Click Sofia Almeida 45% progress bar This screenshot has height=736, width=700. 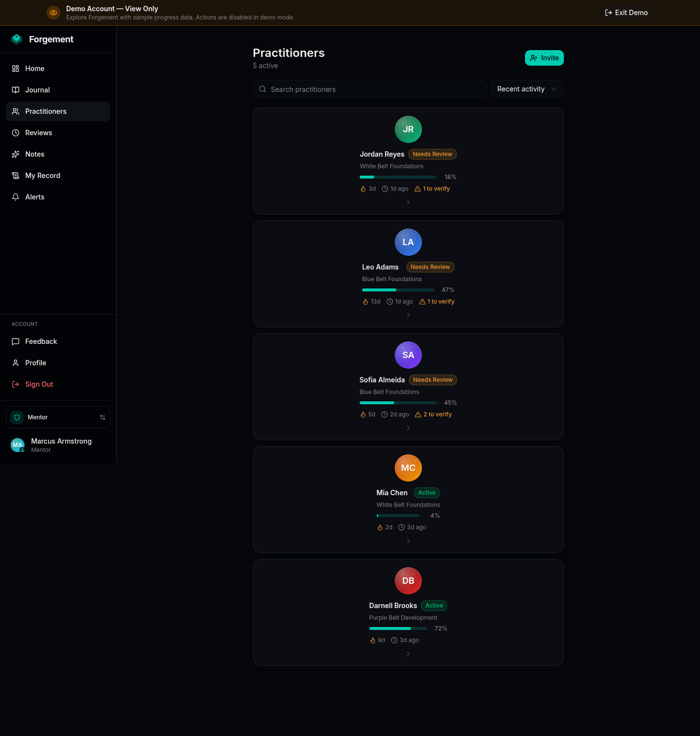pyautogui.click(x=398, y=403)
